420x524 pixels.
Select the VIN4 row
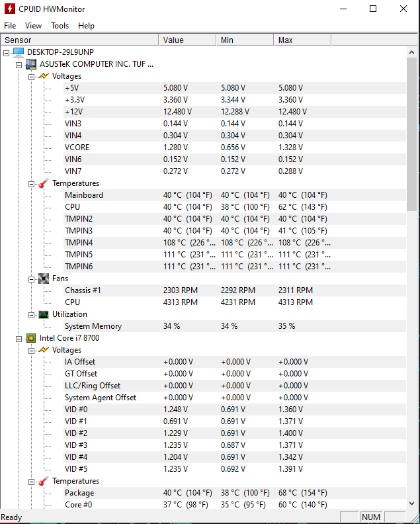[x=235, y=136]
